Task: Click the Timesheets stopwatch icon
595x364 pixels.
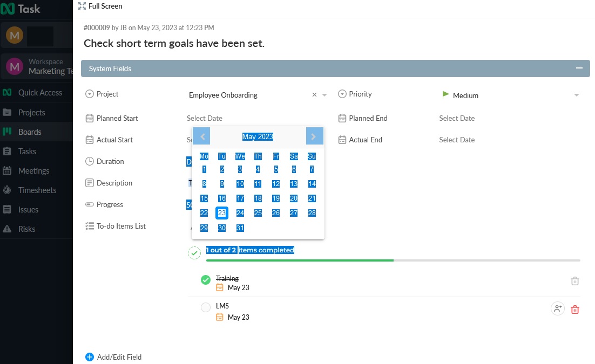Action: (7, 190)
